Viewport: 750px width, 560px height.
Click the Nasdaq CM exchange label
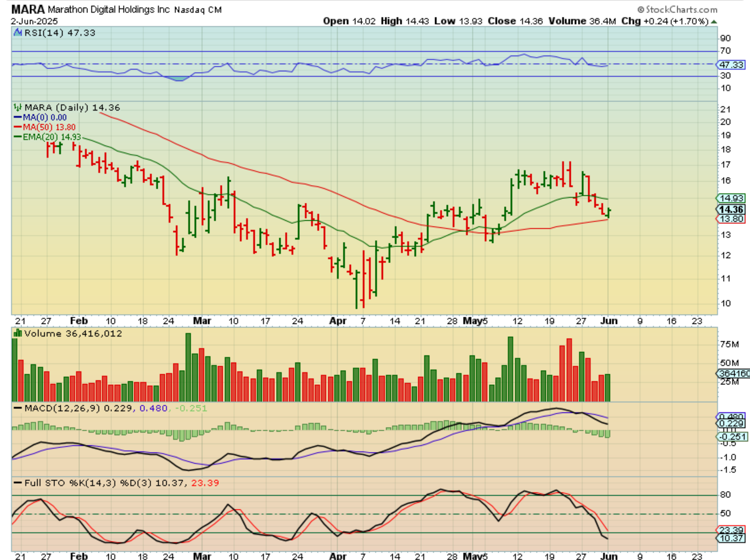pos(198,10)
